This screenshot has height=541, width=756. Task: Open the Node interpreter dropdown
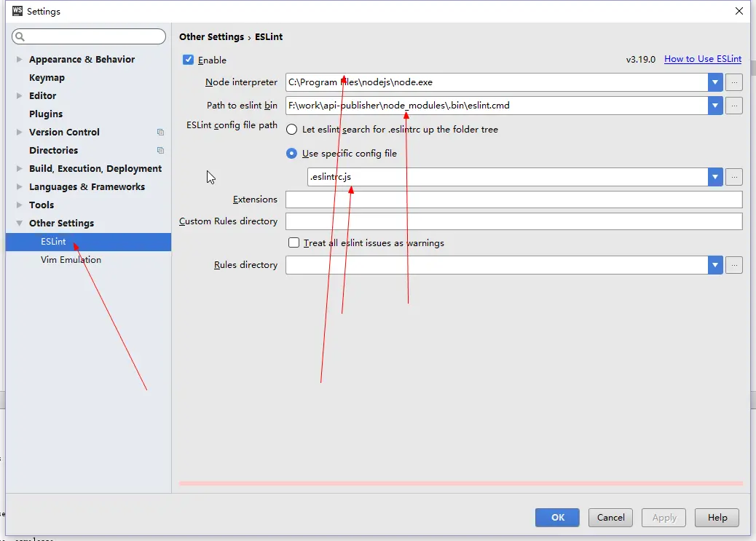(715, 82)
